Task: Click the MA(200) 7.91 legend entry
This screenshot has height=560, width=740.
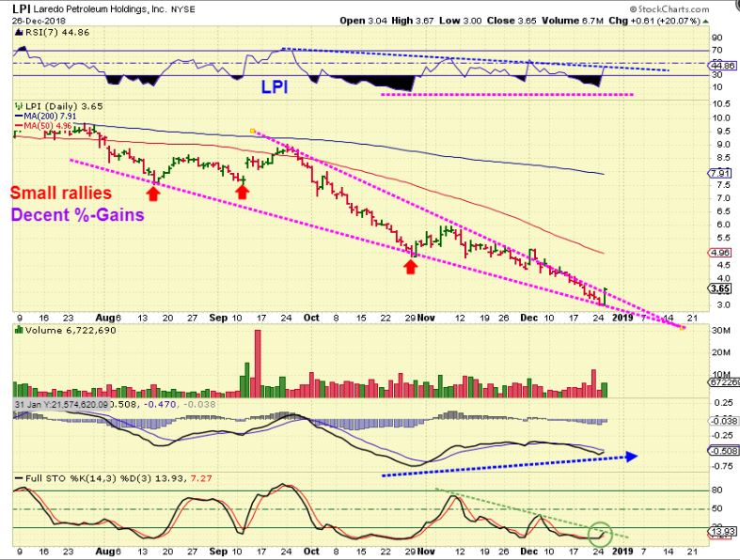Action: pos(45,117)
